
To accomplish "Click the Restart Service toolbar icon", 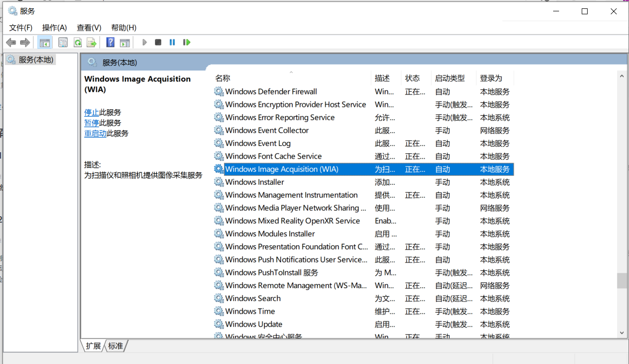I will [187, 42].
